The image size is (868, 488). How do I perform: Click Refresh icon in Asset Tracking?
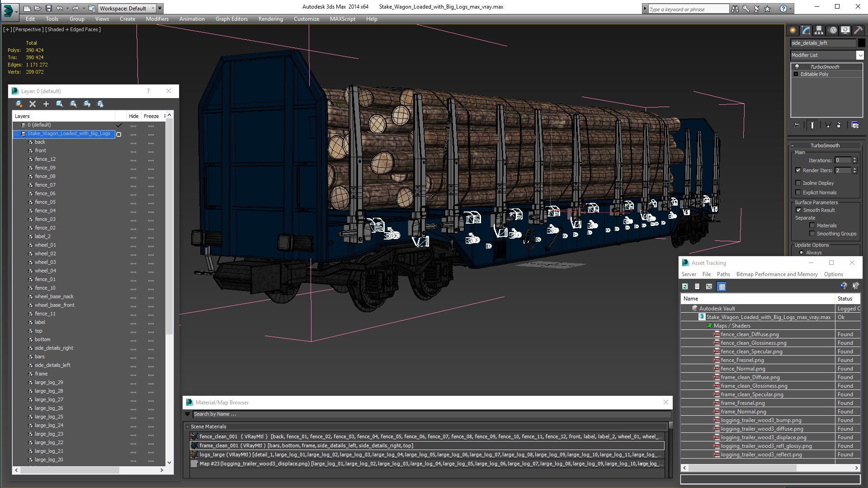(685, 286)
